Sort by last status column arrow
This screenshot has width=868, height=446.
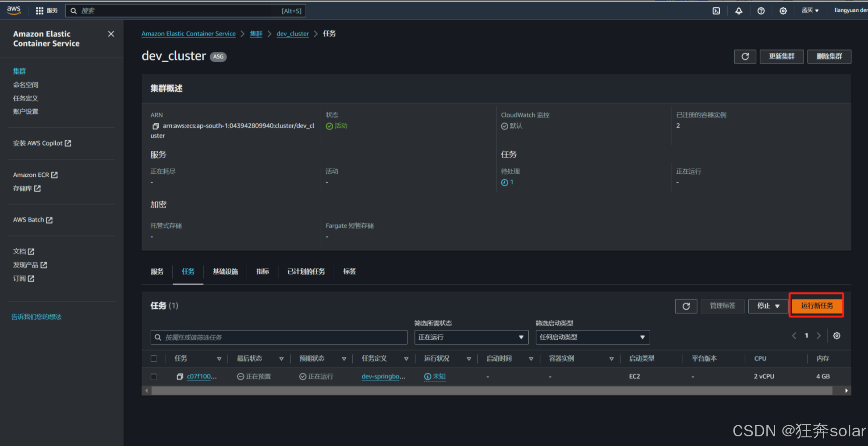tap(281, 359)
